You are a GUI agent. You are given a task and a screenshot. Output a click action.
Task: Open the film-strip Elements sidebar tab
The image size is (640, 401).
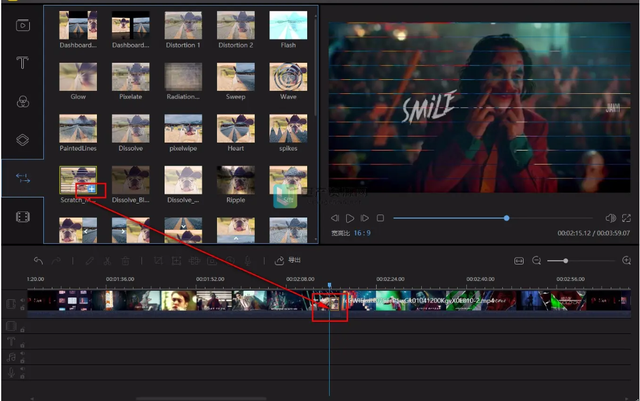tap(22, 216)
